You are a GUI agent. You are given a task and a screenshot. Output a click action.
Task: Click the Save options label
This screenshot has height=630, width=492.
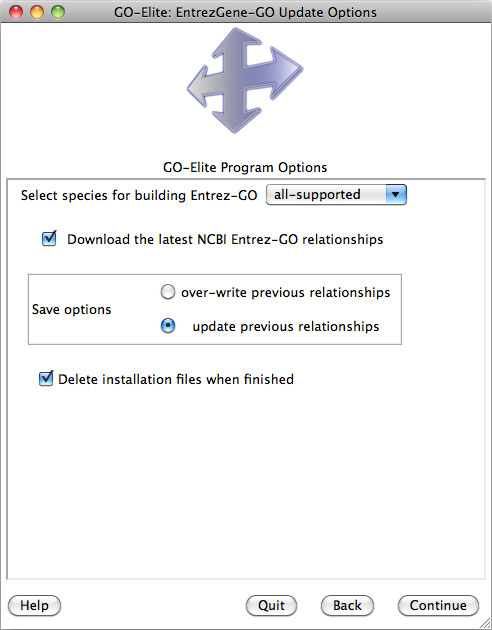(71, 309)
